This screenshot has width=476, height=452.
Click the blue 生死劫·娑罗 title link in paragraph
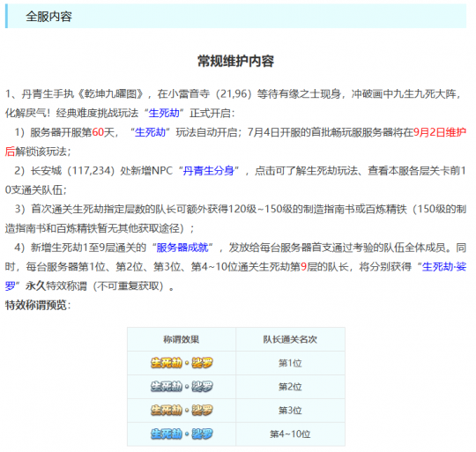click(444, 267)
